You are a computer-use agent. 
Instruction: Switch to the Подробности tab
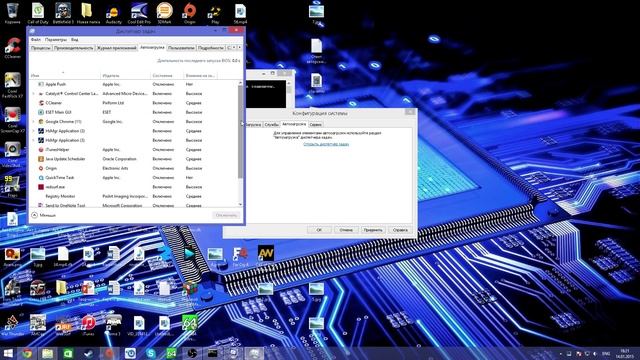pos(211,48)
